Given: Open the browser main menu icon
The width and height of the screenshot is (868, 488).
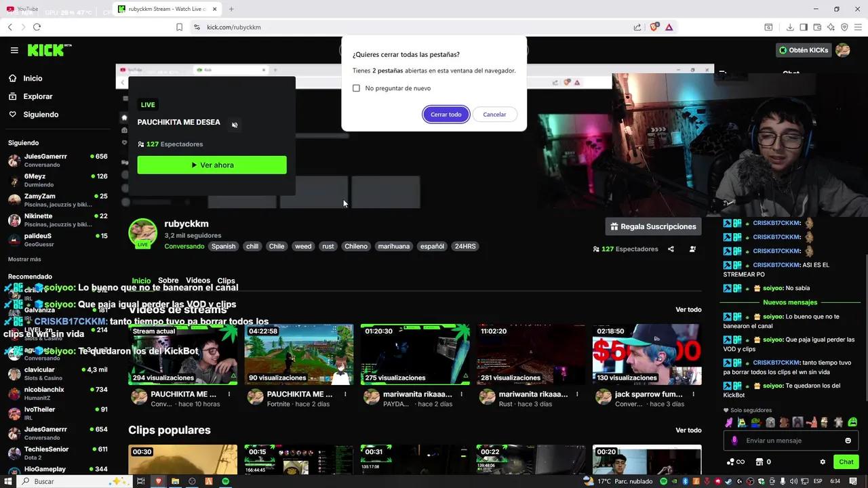Looking at the screenshot, I should pos(858,27).
